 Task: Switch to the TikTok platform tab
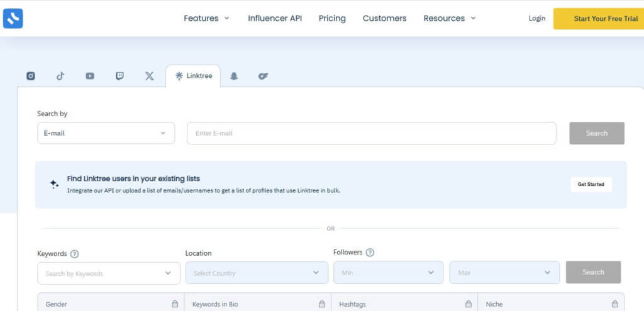coord(60,76)
